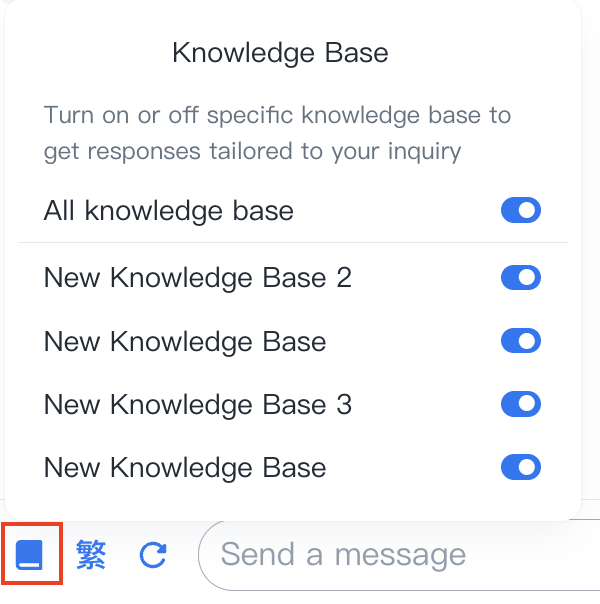Select the New Knowledge Base 2 entry
This screenshot has height=604, width=600.
click(x=198, y=277)
